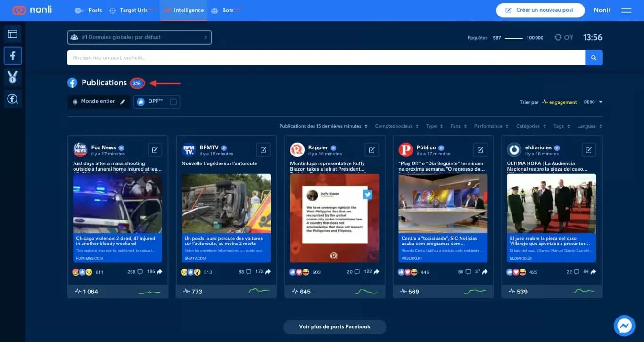Click the blue search magnifier button
The width and height of the screenshot is (644, 342).
pyautogui.click(x=594, y=57)
